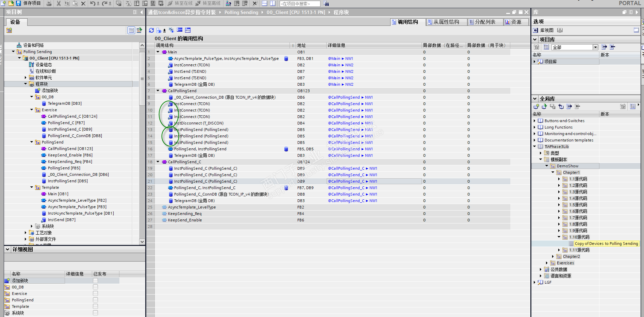The height and width of the screenshot is (317, 644).
Task: Toggle the published checkbox for PollingSend
Action: point(95,300)
